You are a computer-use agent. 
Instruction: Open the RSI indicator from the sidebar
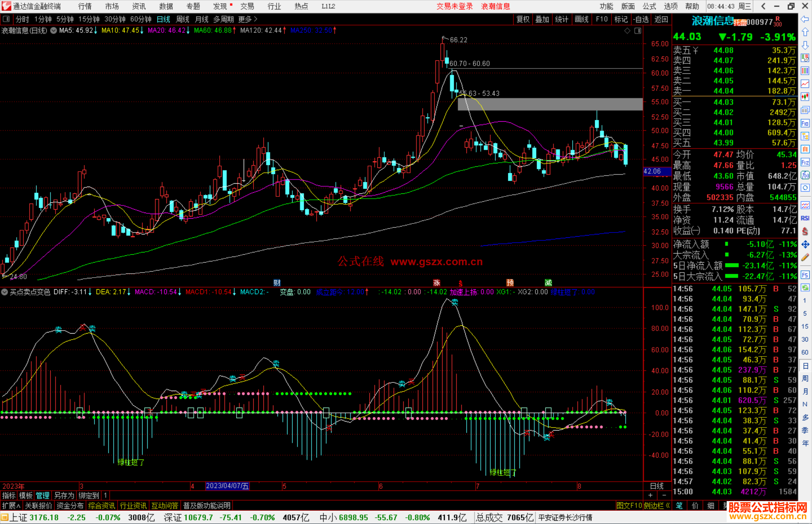[x=805, y=218]
